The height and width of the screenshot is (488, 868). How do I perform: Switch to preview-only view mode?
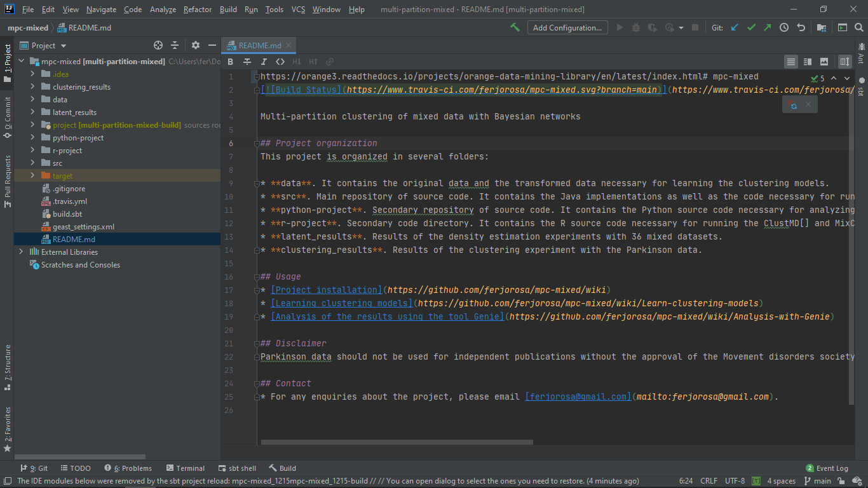824,62
